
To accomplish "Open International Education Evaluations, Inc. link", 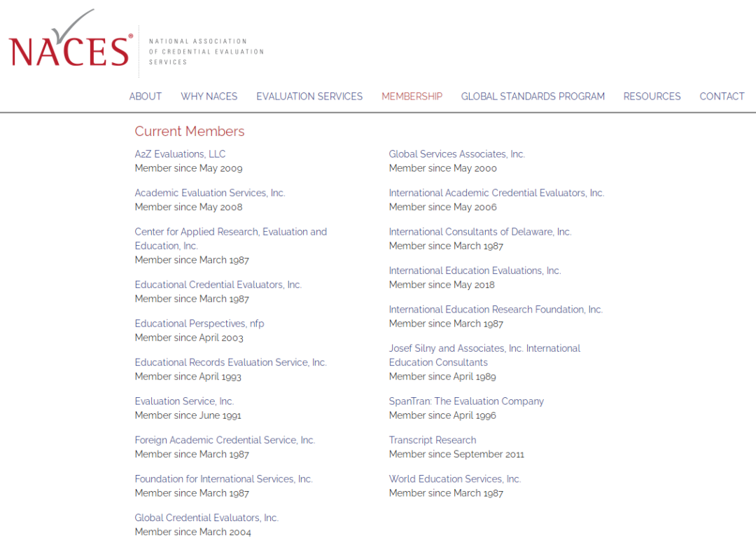I will [x=475, y=270].
